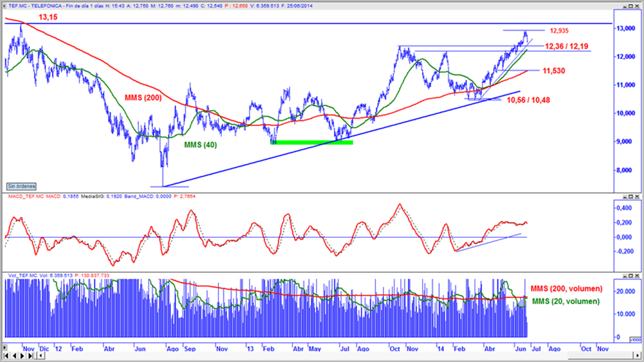644x362 pixels.
Task: Select the '10,56 / 10,48' support annotation
Action: (528, 100)
